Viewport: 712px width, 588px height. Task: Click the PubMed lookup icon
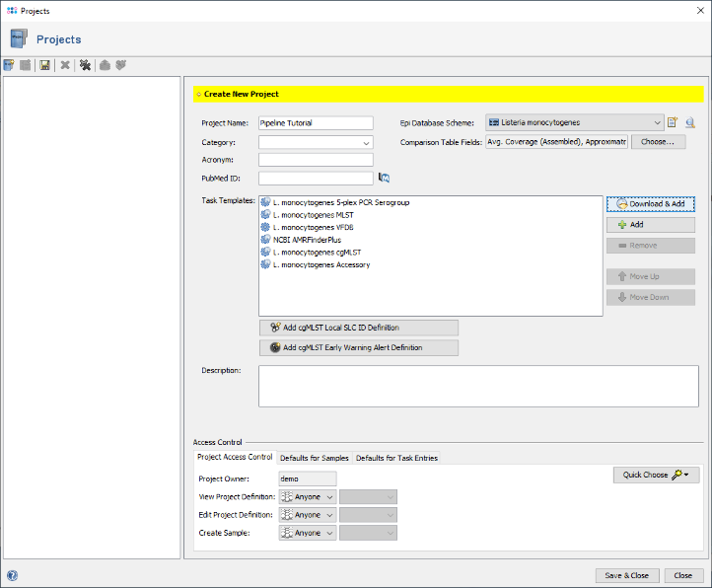[x=385, y=178]
